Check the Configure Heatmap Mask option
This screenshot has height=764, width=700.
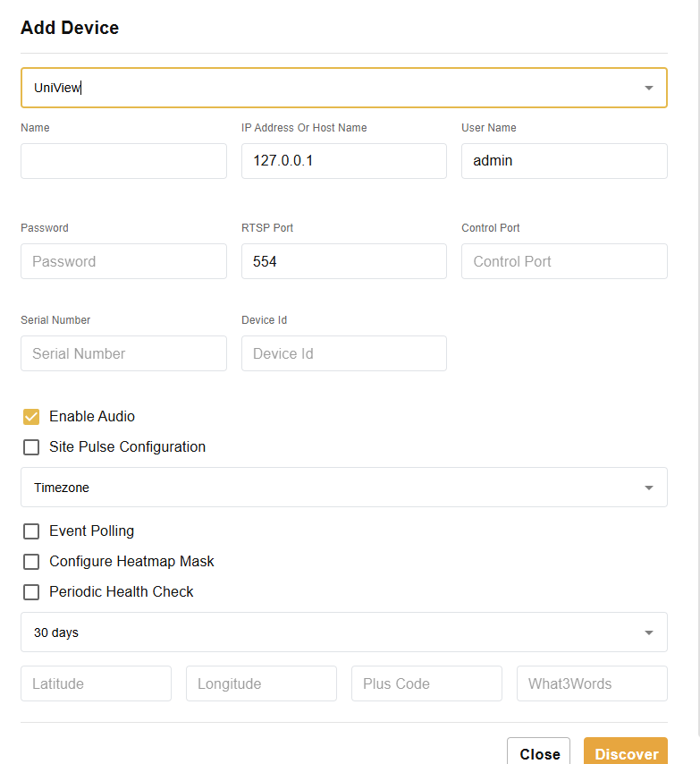(x=31, y=562)
